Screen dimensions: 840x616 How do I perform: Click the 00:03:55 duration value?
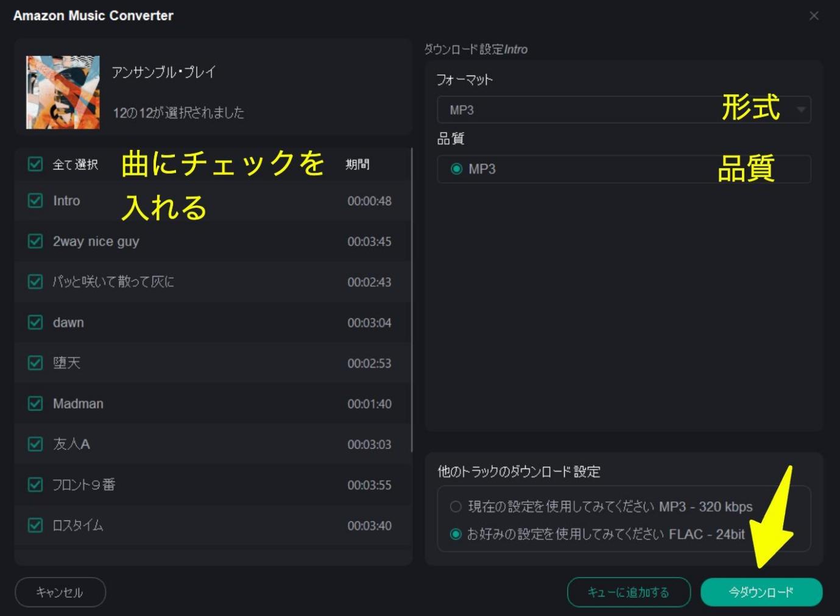tap(369, 485)
